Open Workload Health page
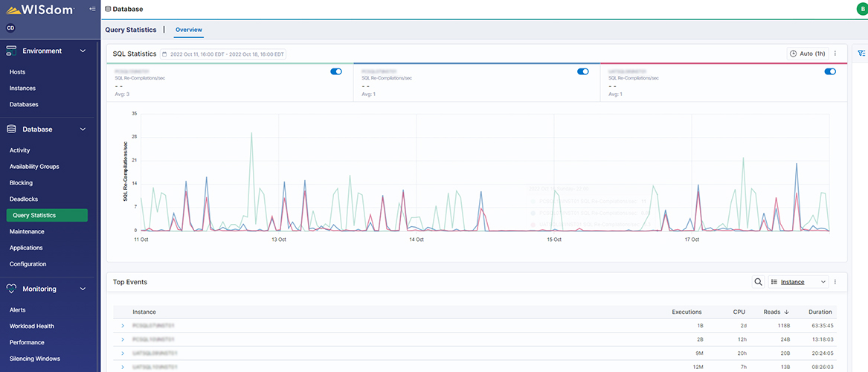 31,326
